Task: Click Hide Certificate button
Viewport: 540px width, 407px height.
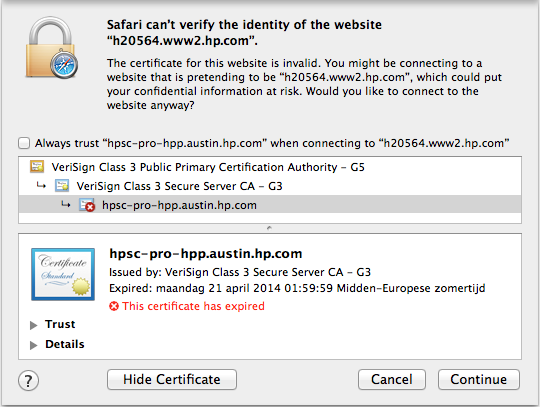Action: (x=172, y=379)
